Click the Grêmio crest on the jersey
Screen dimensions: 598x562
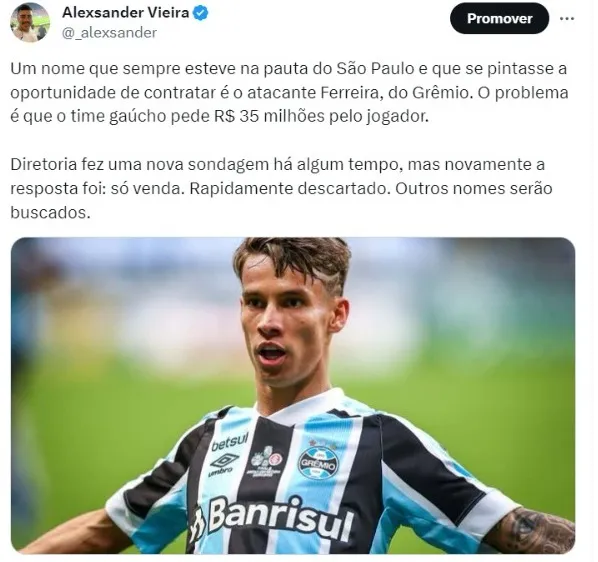(318, 463)
